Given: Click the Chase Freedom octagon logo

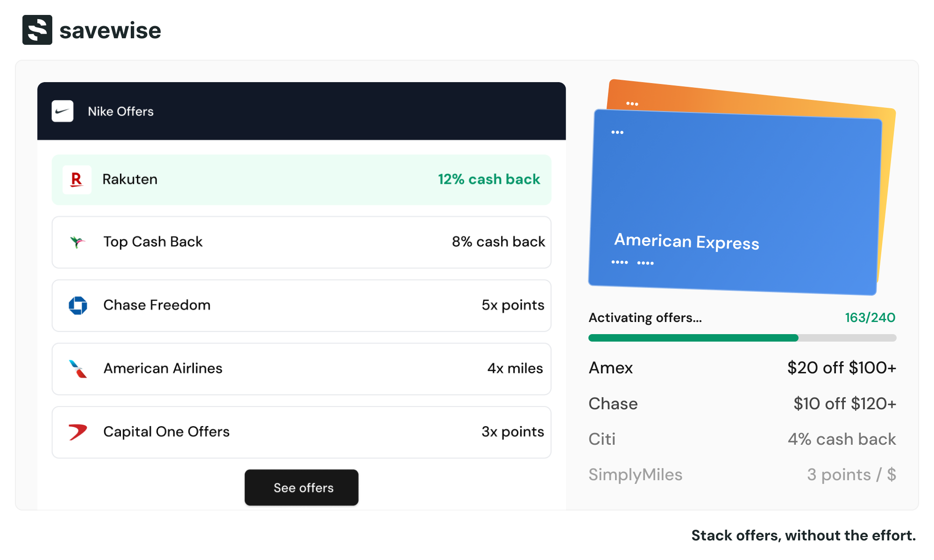Looking at the screenshot, I should (78, 305).
